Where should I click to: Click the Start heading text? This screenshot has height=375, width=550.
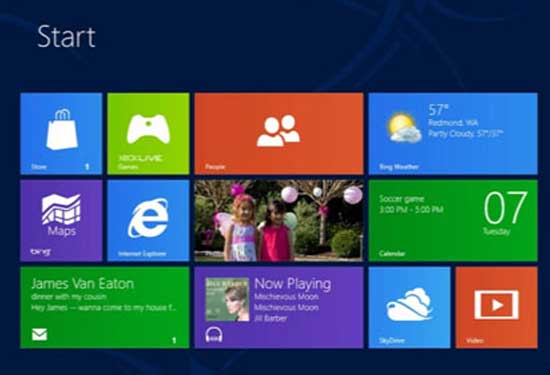66,36
